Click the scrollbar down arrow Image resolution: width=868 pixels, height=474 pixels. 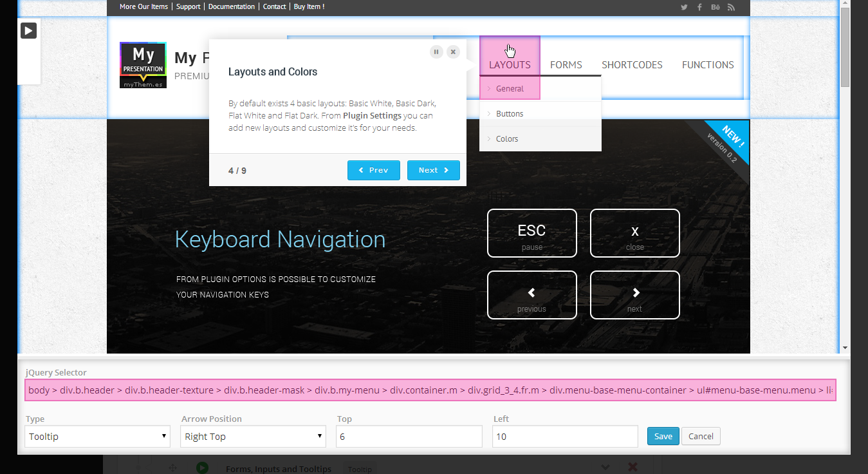click(845, 348)
